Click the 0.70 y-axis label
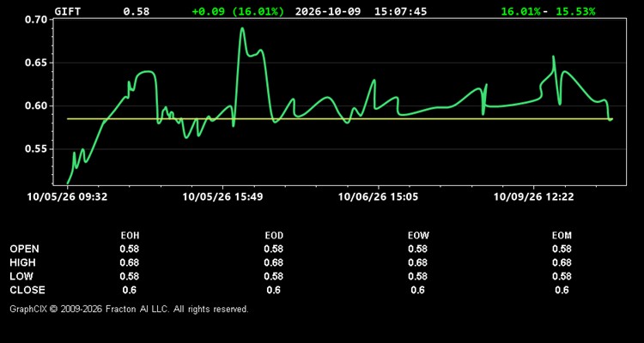This screenshot has height=343, width=644. [34, 20]
